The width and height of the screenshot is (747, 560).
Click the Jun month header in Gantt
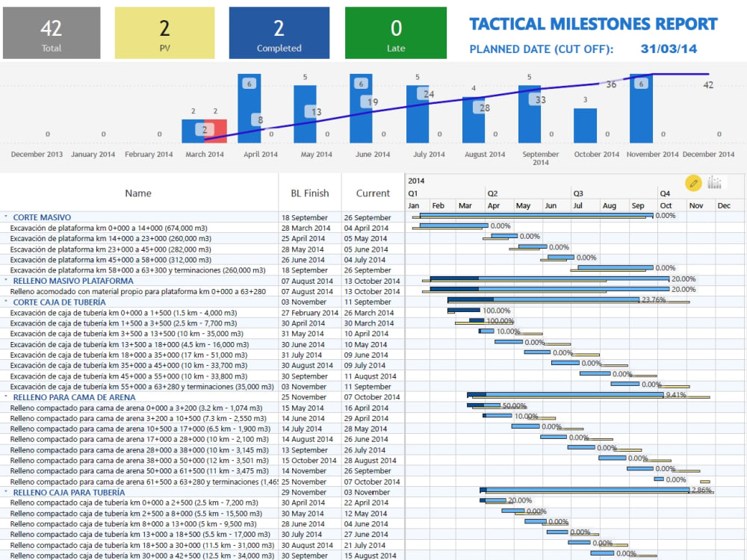pos(551,206)
